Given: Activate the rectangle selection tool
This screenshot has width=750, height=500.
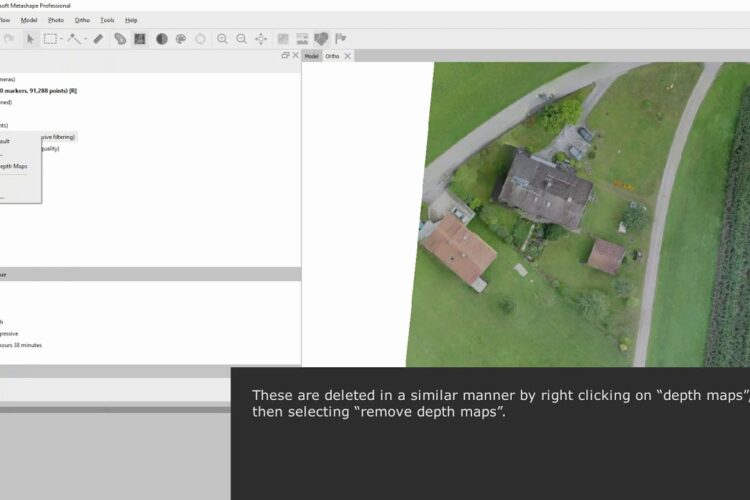Looking at the screenshot, I should coord(49,39).
